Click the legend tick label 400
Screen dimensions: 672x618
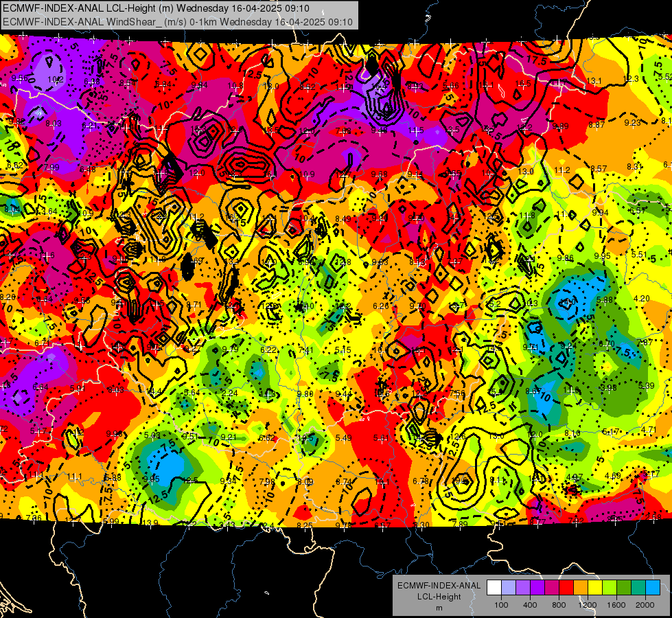(530, 605)
